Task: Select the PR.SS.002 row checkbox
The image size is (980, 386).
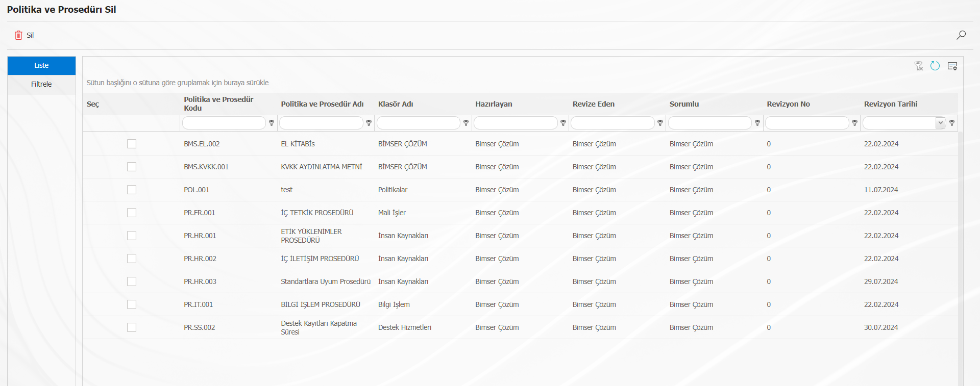Action: 132,327
